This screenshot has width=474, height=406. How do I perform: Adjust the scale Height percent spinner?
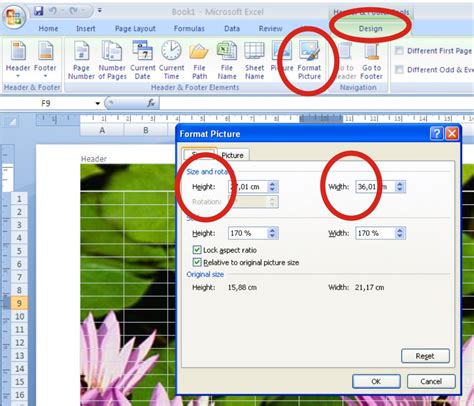[273, 233]
